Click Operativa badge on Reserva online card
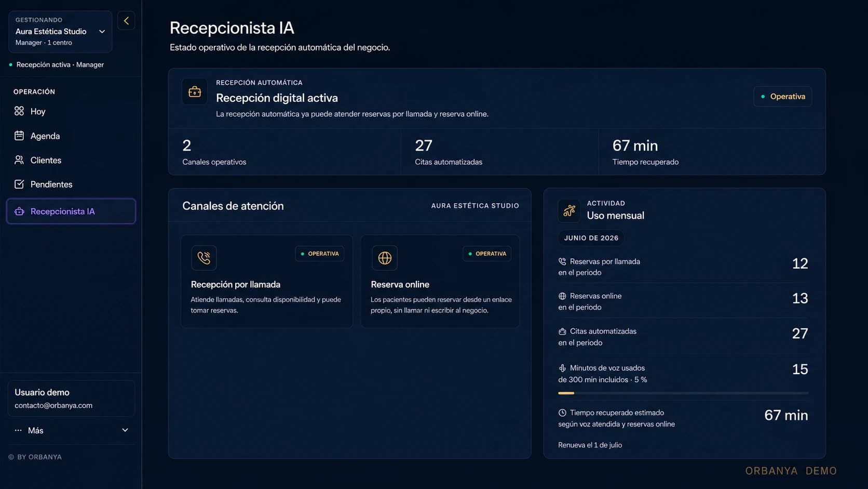The height and width of the screenshot is (489, 868). click(x=487, y=254)
